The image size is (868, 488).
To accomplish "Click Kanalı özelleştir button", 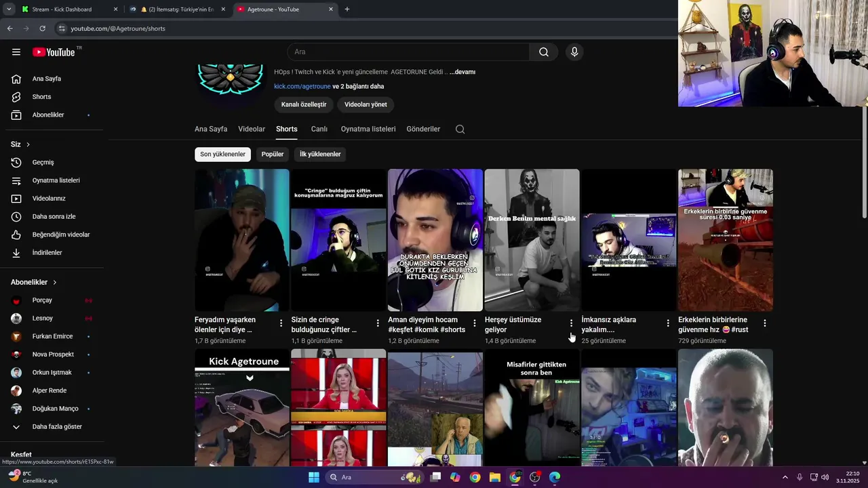I will point(304,104).
